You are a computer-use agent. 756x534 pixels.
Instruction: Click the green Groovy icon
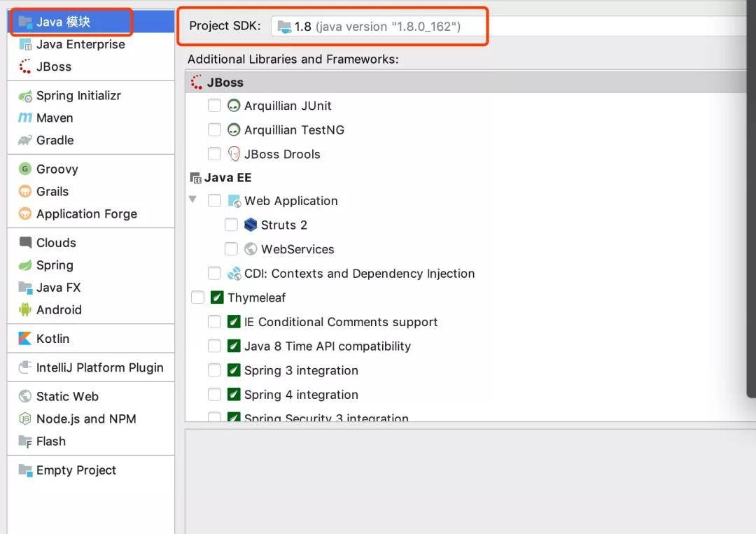(x=25, y=169)
